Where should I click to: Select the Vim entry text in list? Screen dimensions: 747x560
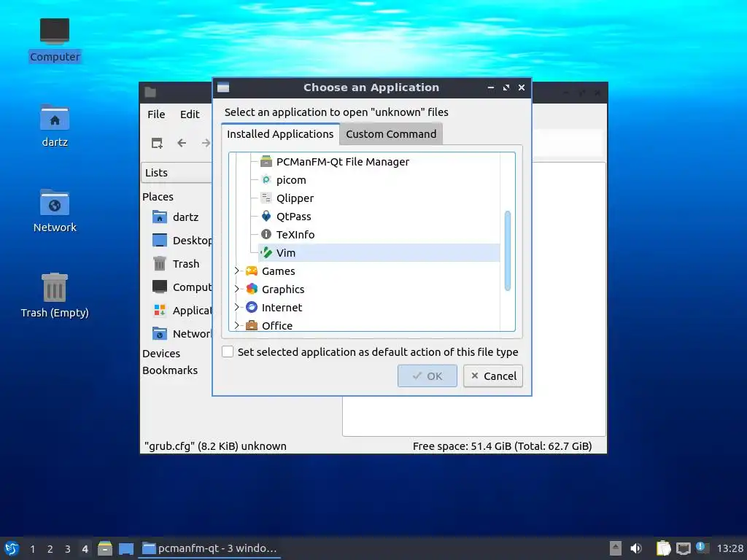coord(286,253)
